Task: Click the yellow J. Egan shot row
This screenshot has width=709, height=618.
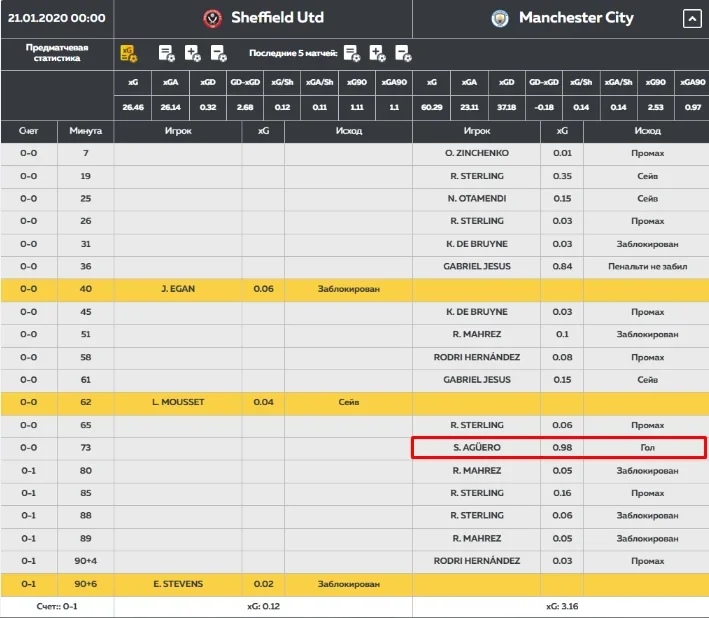Action: (262, 289)
